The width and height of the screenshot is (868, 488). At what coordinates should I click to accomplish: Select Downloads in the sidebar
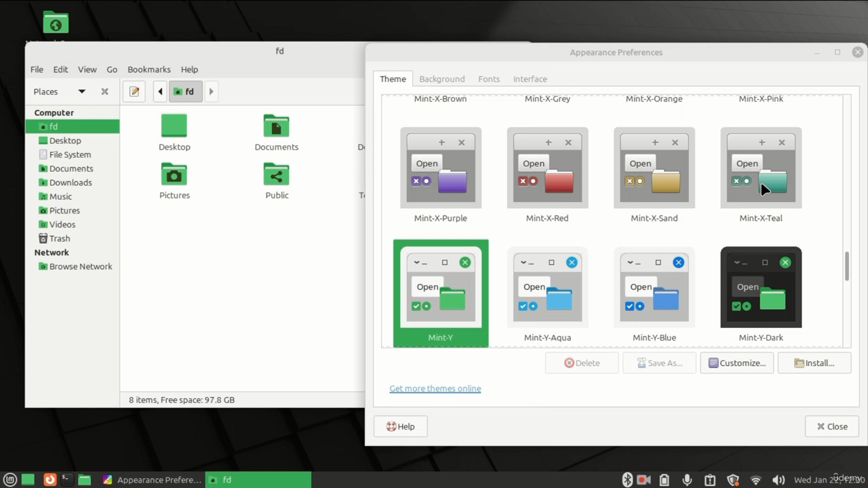[73, 182]
